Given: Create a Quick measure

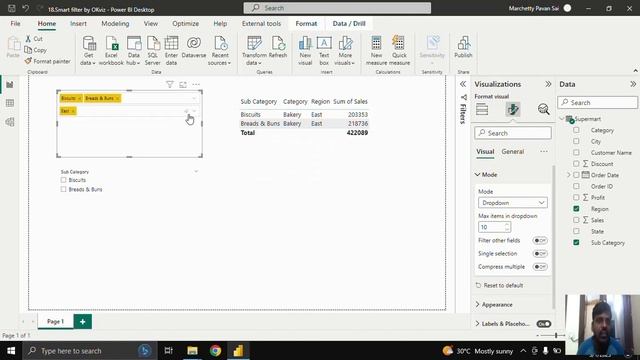Looking at the screenshot, I should coord(399,50).
